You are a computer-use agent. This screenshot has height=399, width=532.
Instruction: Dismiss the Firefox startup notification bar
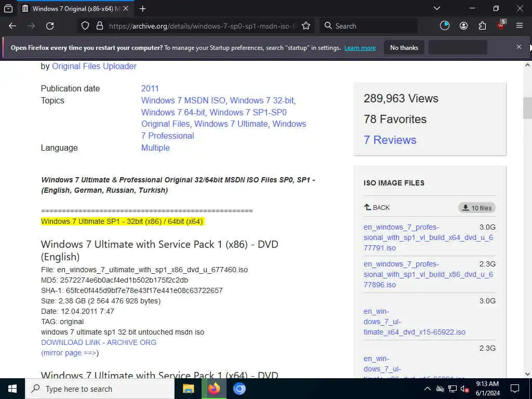519,47
